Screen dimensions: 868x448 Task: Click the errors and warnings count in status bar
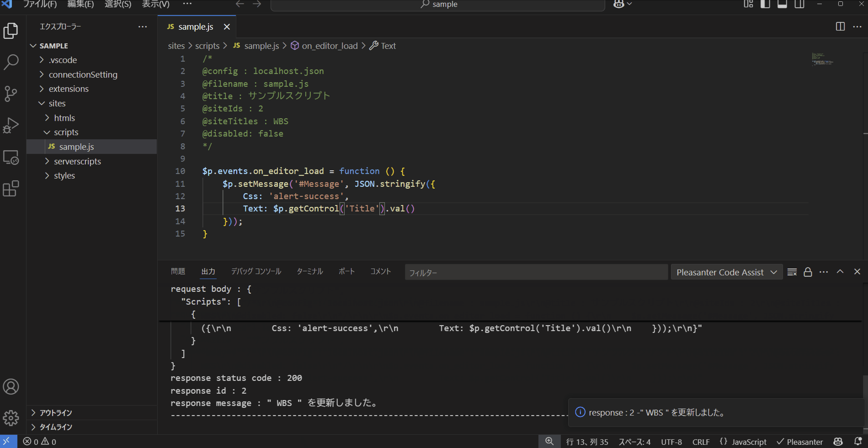[x=40, y=441]
